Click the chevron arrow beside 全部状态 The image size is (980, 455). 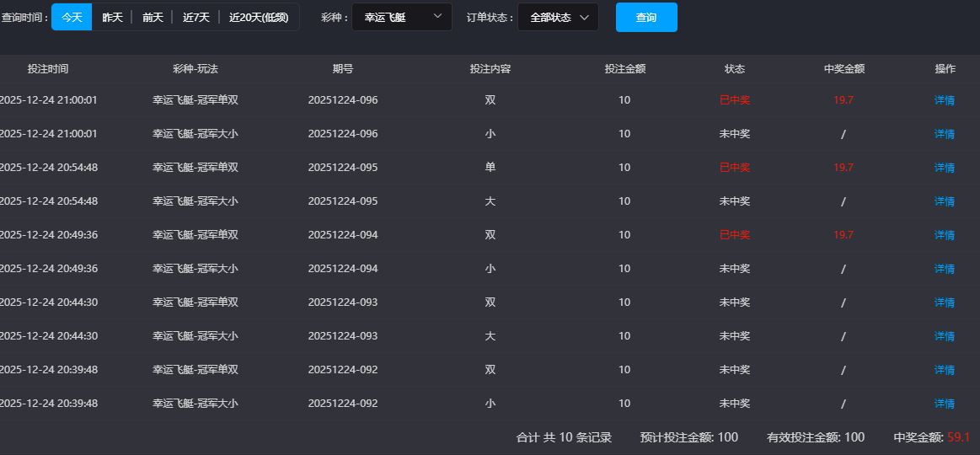584,17
